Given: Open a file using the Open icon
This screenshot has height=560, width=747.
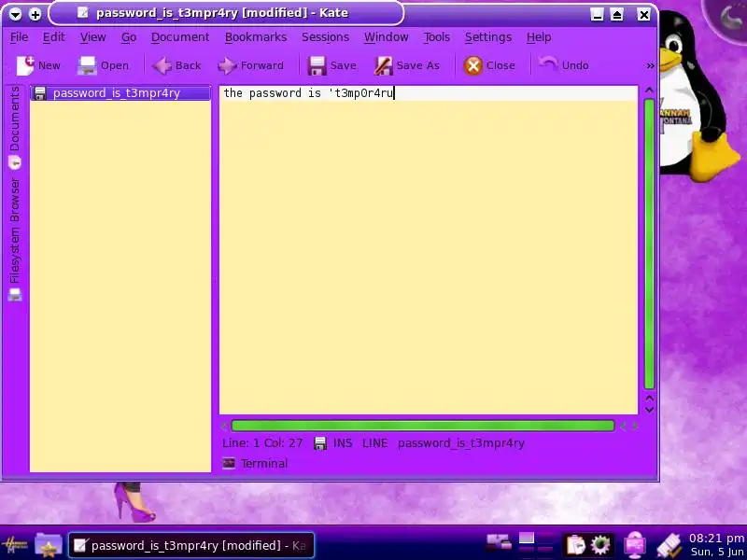Looking at the screenshot, I should coord(87,65).
